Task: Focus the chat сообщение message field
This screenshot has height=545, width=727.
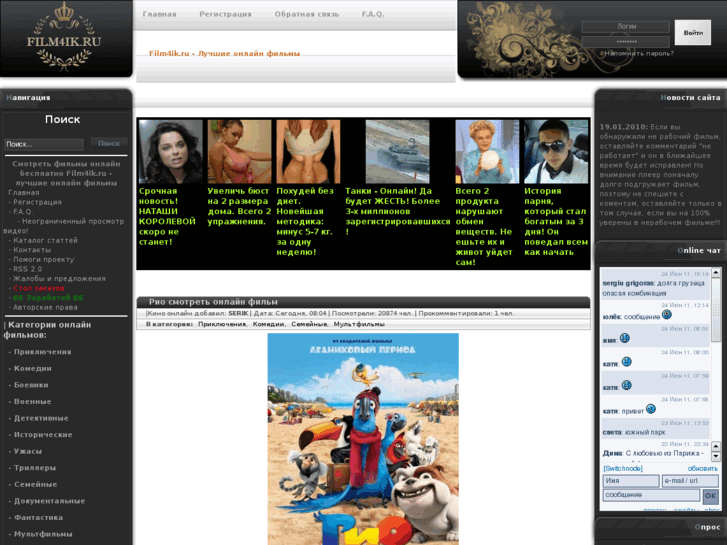Action: [x=651, y=495]
